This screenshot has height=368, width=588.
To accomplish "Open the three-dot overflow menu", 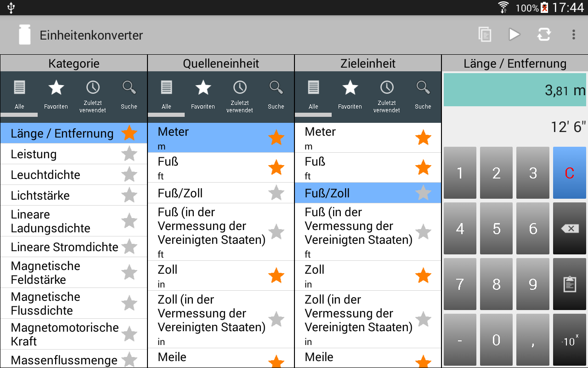I will (x=573, y=35).
